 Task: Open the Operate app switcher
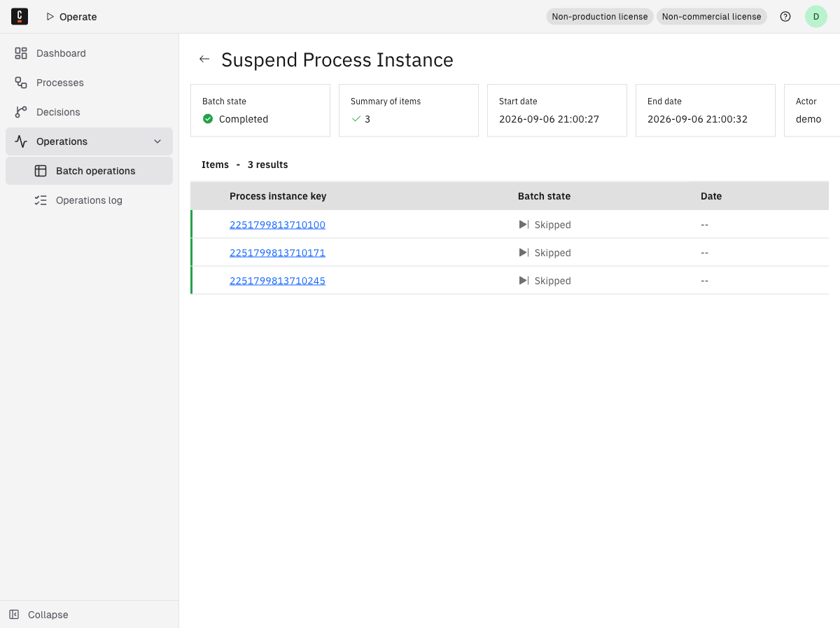click(x=71, y=17)
